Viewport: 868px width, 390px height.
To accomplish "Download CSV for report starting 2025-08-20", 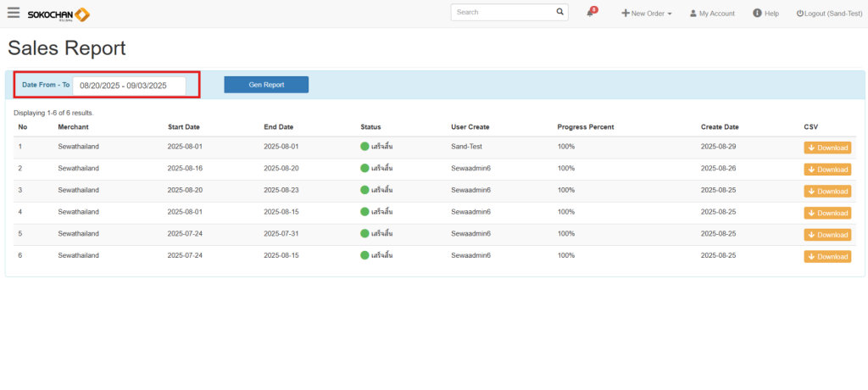I will 827,192.
